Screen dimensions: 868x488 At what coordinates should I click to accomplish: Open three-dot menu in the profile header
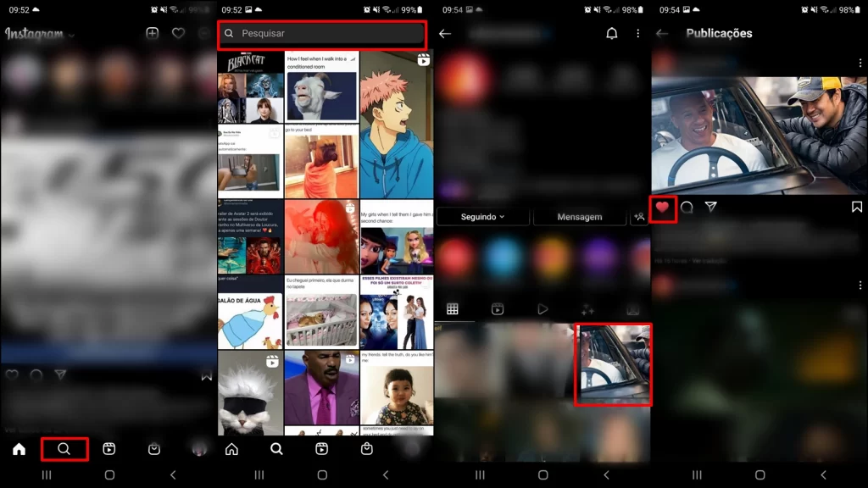pos(637,34)
